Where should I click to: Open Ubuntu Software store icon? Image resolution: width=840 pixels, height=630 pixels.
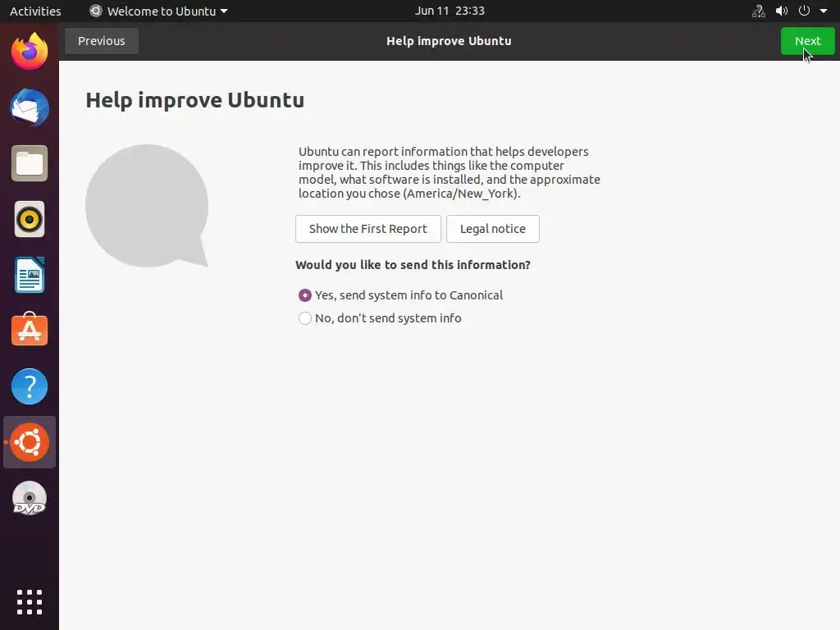point(30,330)
